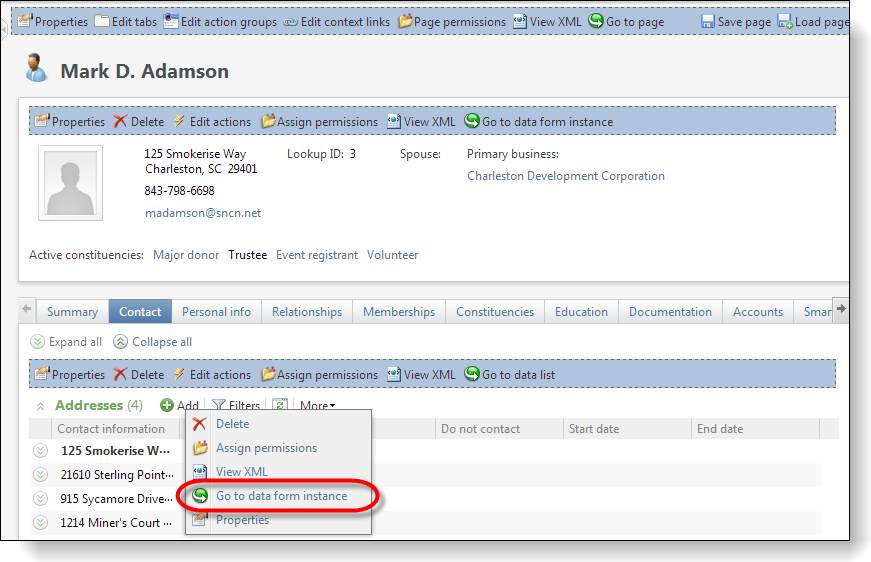
Task: Click Save page icon
Action: [x=708, y=21]
